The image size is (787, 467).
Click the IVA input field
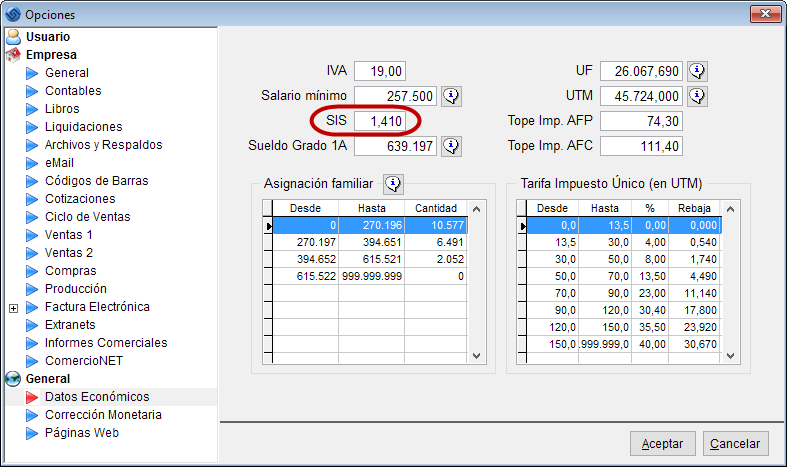[x=380, y=71]
